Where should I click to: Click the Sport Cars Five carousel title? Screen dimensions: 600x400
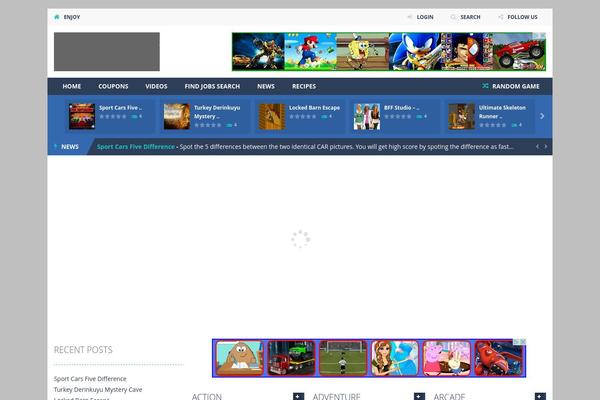tap(120, 108)
